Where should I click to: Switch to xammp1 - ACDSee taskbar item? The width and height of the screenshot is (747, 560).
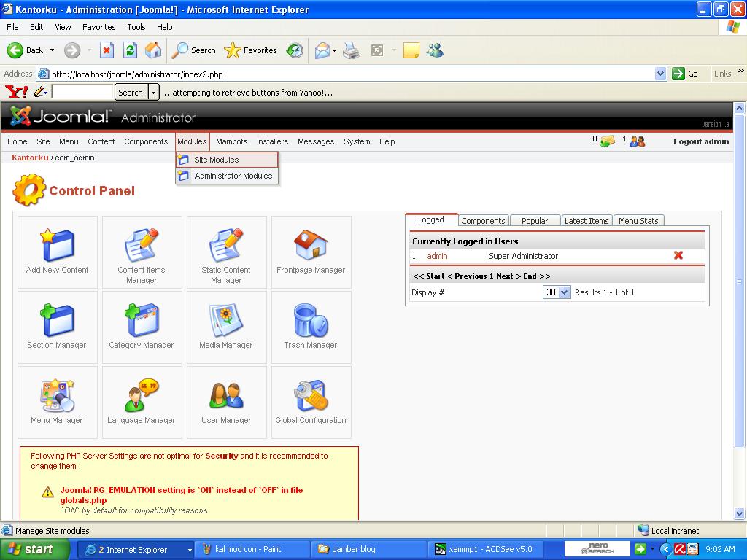[485, 550]
